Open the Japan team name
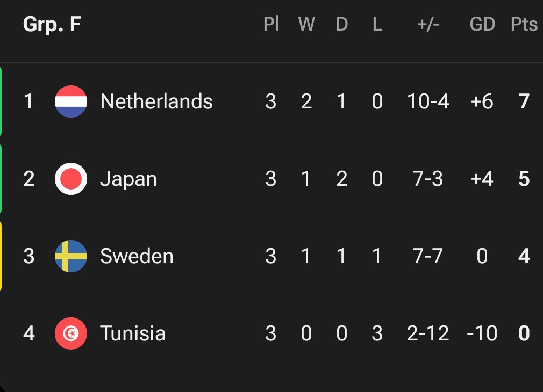 tap(128, 179)
